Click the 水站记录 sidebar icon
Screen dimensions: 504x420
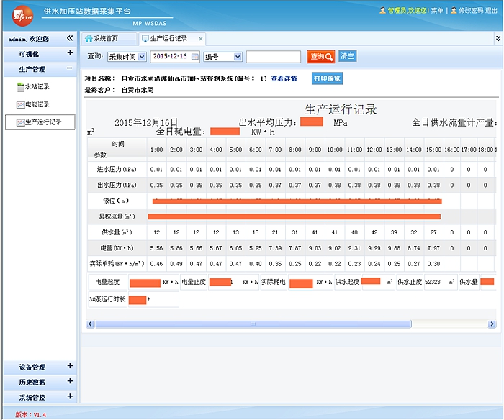point(20,86)
